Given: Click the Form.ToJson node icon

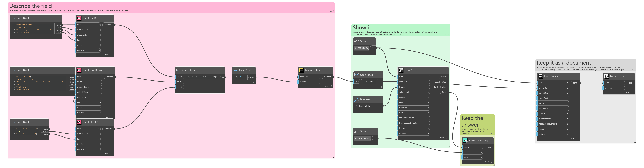Looking at the screenshot, I should click(x=606, y=76).
